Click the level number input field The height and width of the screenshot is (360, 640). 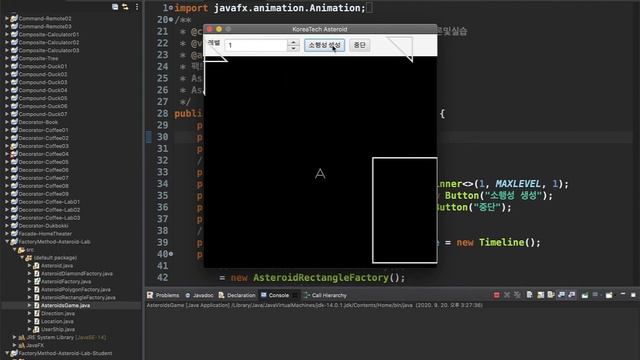click(256, 45)
